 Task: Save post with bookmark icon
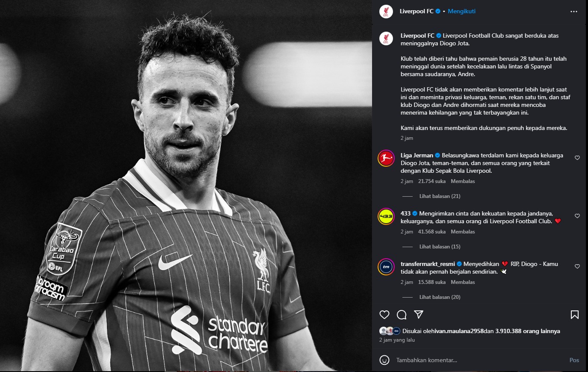tap(574, 315)
